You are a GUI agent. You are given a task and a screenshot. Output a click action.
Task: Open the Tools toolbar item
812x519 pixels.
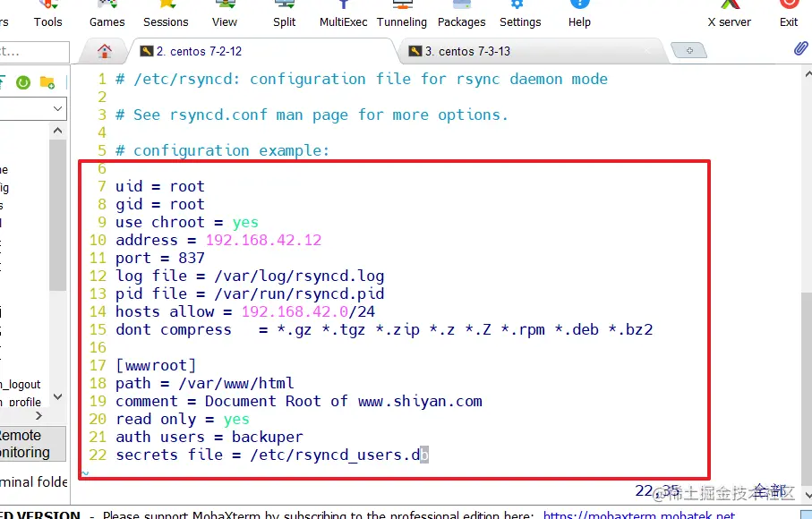point(47,14)
